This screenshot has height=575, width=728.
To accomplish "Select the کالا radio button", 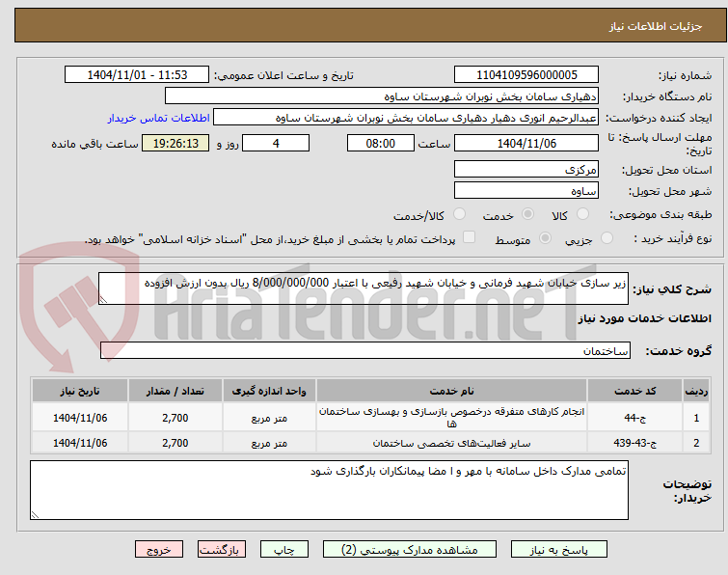I will click(582, 214).
